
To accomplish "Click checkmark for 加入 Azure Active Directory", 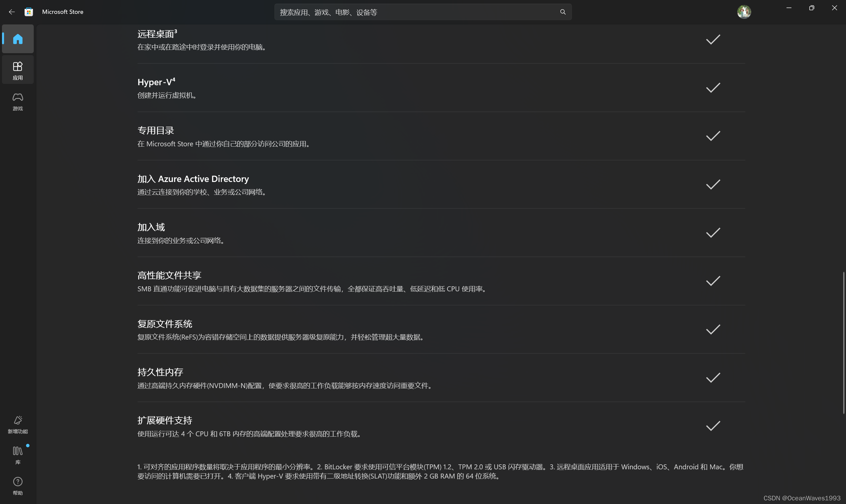I will [713, 184].
